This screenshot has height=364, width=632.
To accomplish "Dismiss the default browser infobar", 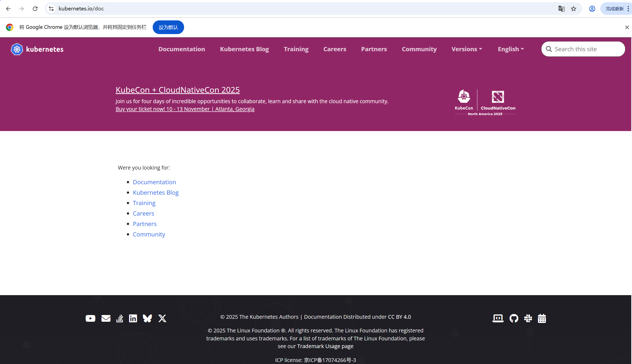I will click(627, 27).
